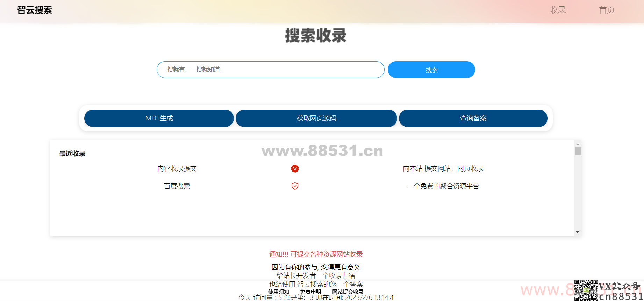Click text 因为有你的参与, 变得更有意义
The height and width of the screenshot is (301, 644).
316,267
